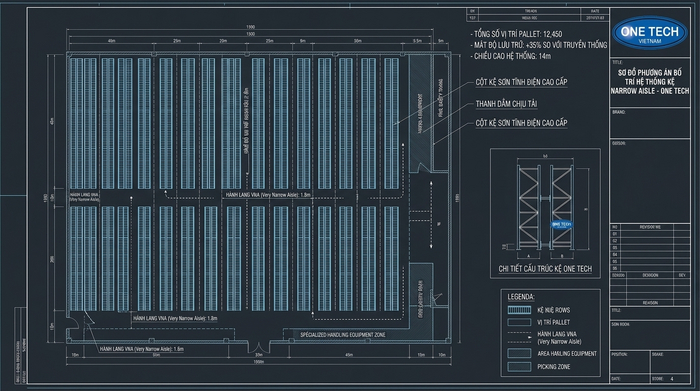
Task: Click the caption 'CHI TIẾT CẤU TRÚC KỆ ONE TECH'
Action: click(545, 269)
